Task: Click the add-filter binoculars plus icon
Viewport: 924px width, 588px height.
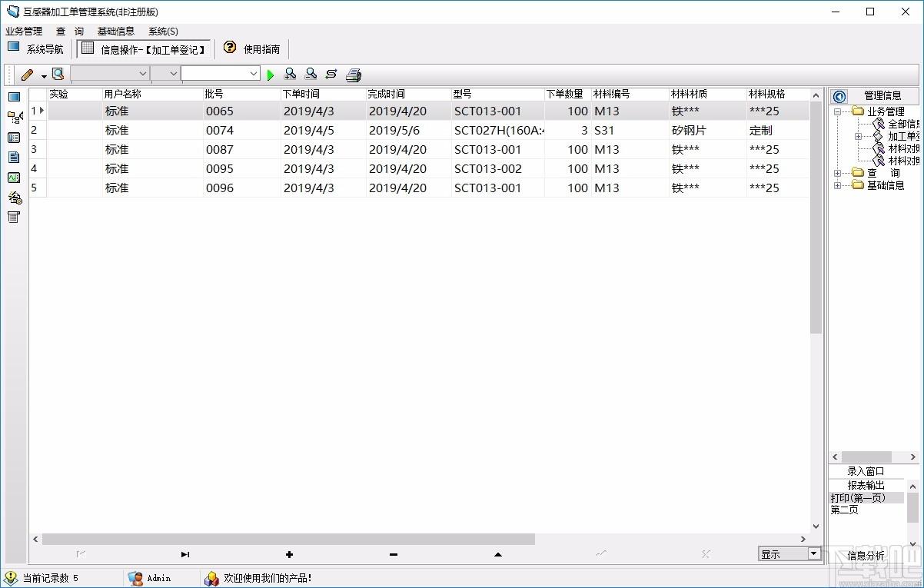Action: pyautogui.click(x=290, y=74)
